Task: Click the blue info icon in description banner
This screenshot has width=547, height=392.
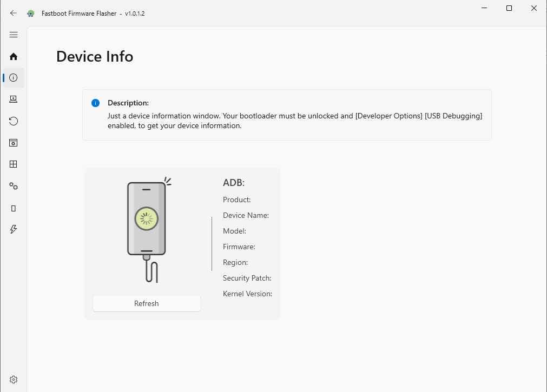Action: (95, 103)
